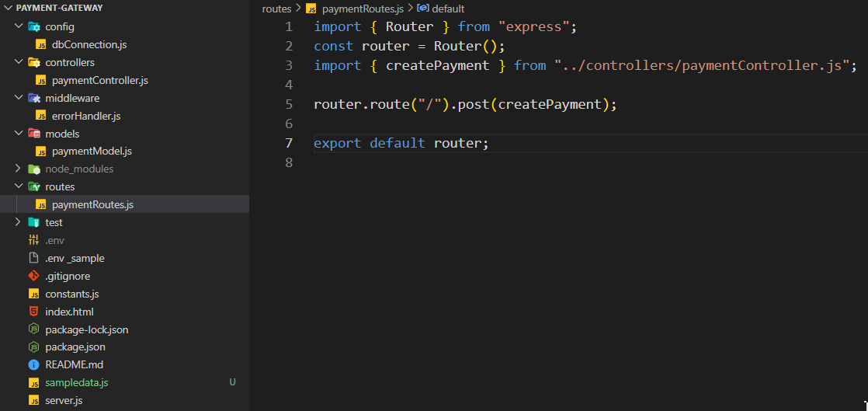Collapse the models folder chevron
This screenshot has width=868, height=411.
(x=18, y=133)
